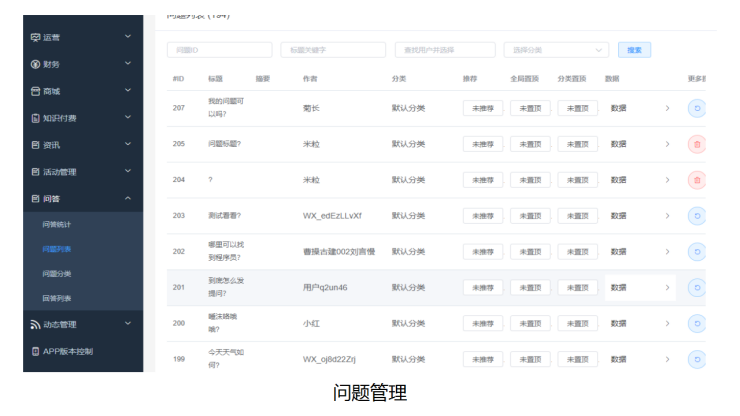The height and width of the screenshot is (416, 740).
Task: Open the 选择分类 dropdown
Action: 556,50
